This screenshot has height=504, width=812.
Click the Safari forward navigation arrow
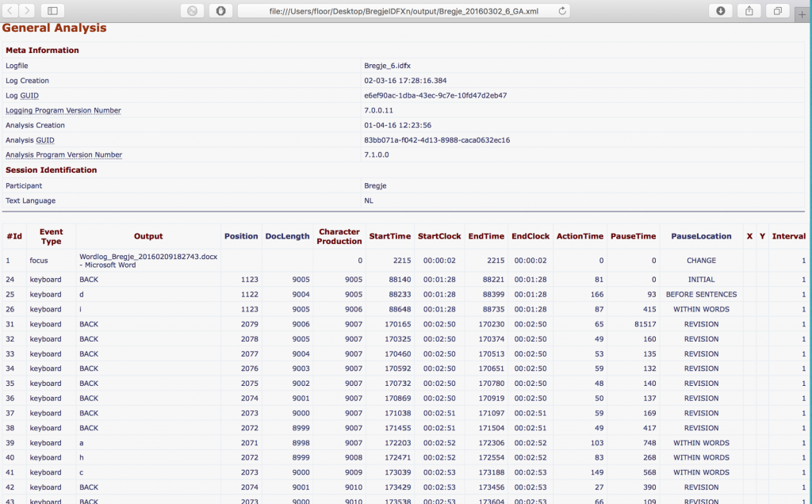27,10
